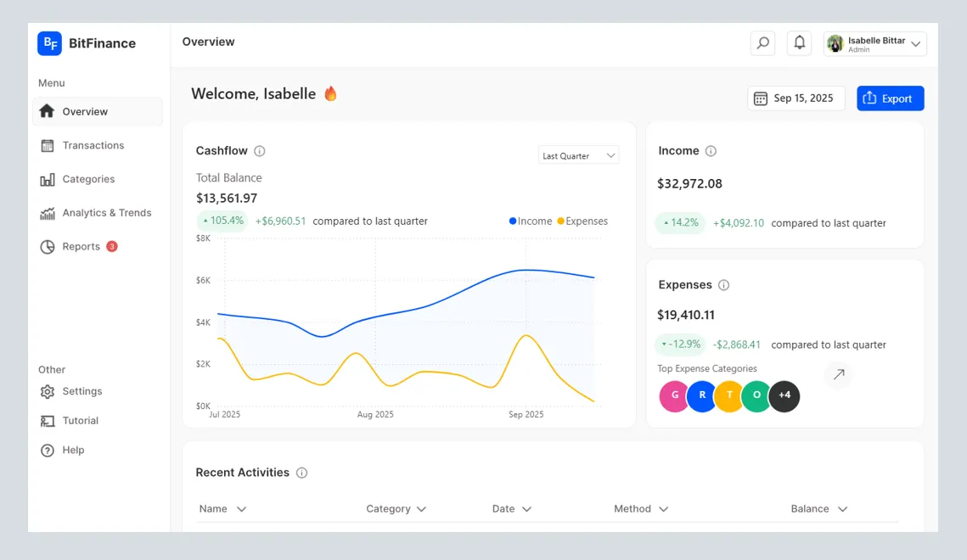Select the Categories bar-chart icon
Viewport: 967px width, 560px height.
click(47, 179)
